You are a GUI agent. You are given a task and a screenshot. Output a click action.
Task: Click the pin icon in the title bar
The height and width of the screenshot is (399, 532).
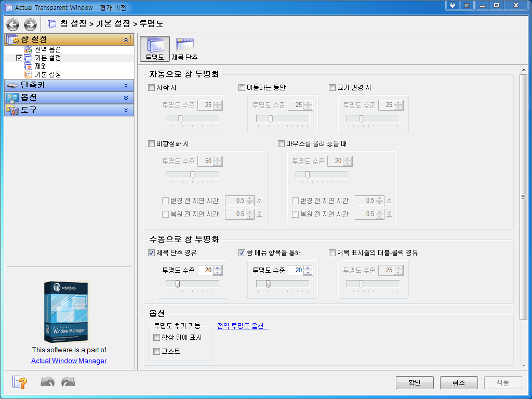(x=453, y=5)
